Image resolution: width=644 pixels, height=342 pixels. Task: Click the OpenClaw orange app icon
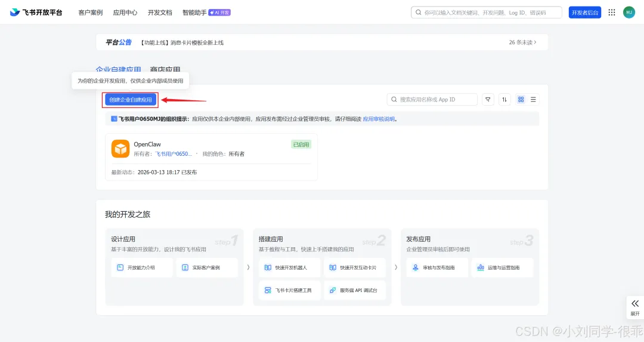pos(120,149)
